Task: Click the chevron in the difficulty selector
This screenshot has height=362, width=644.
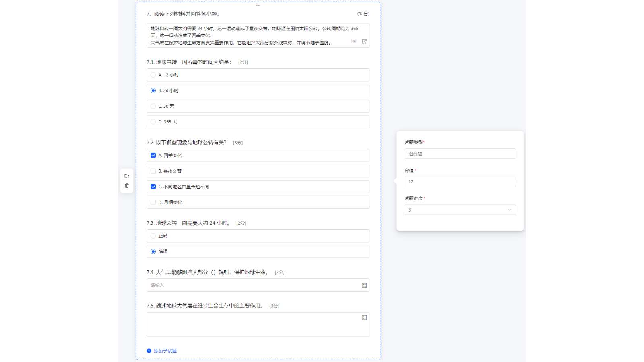Action: click(x=510, y=210)
